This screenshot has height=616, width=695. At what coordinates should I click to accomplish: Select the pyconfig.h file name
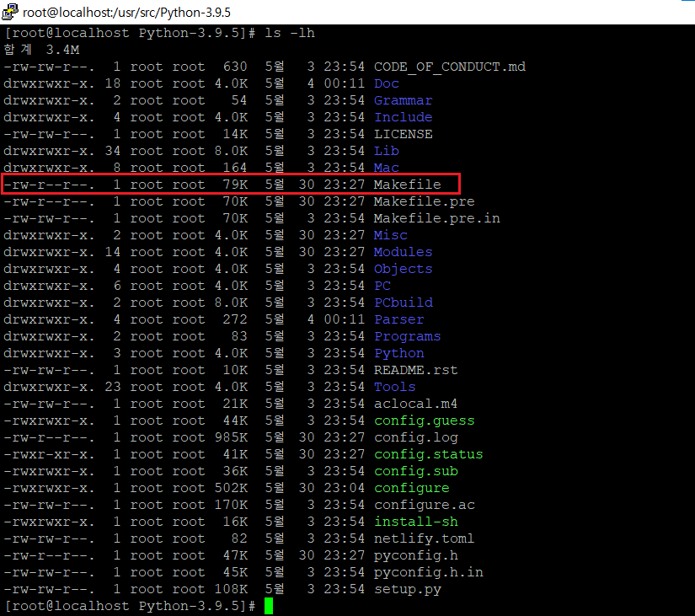pyautogui.click(x=416, y=555)
